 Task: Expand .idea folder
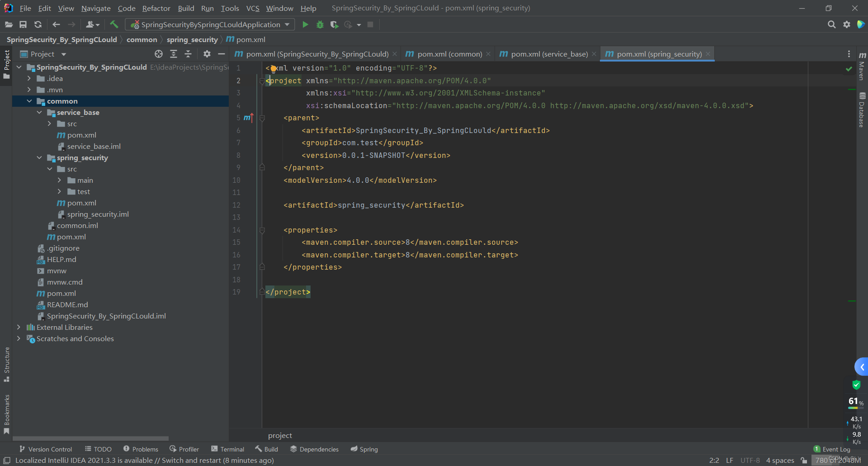[x=29, y=78]
